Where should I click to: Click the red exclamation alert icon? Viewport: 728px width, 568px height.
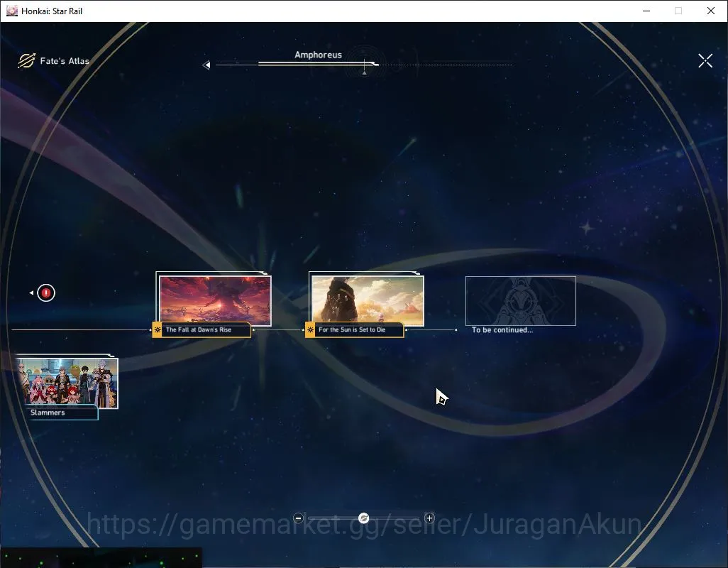point(46,293)
